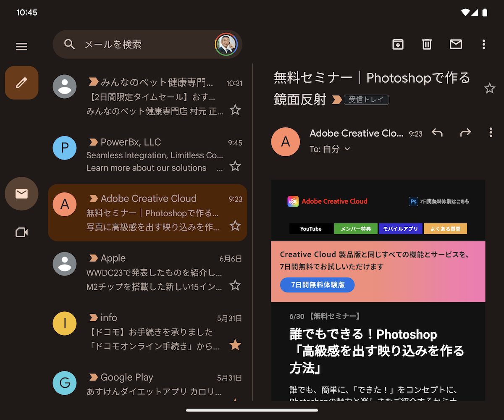Viewport: 504px width, 420px height.
Task: Select the Mail tab envelope icon
Action: [x=21, y=194]
